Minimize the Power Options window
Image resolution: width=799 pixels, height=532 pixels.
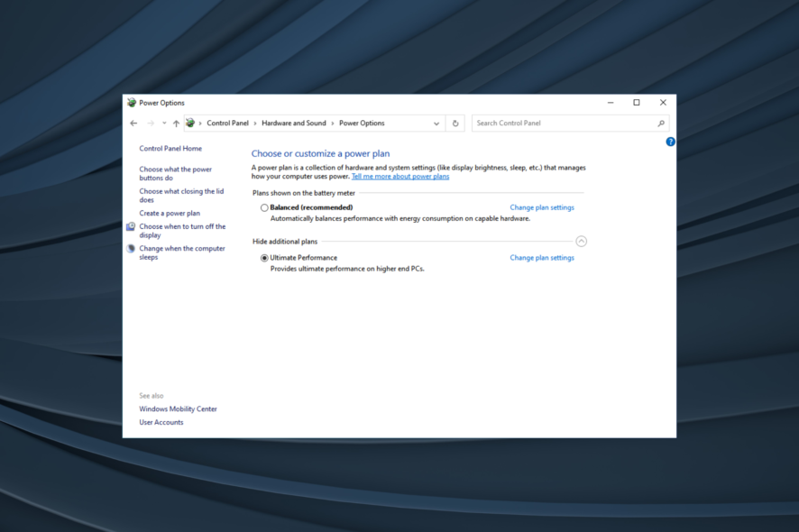pyautogui.click(x=611, y=103)
